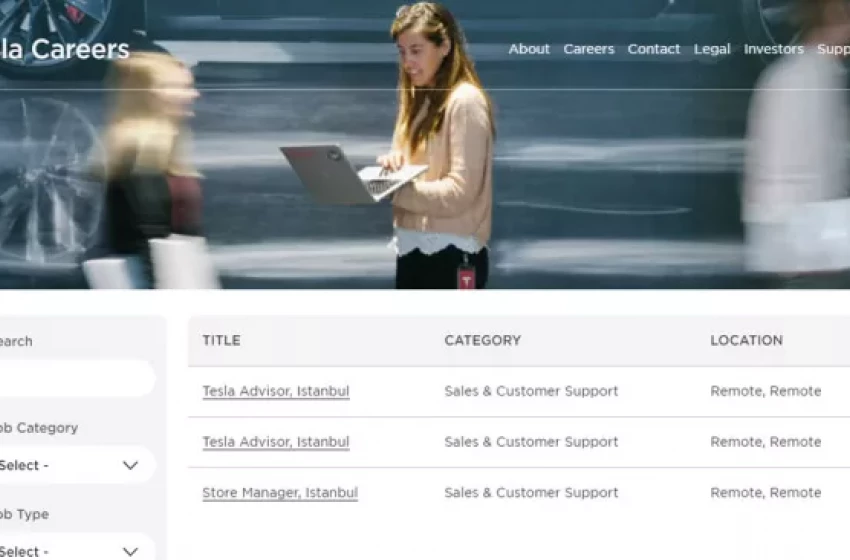Click the Job Type label
The image size is (850, 560).
pos(24,514)
